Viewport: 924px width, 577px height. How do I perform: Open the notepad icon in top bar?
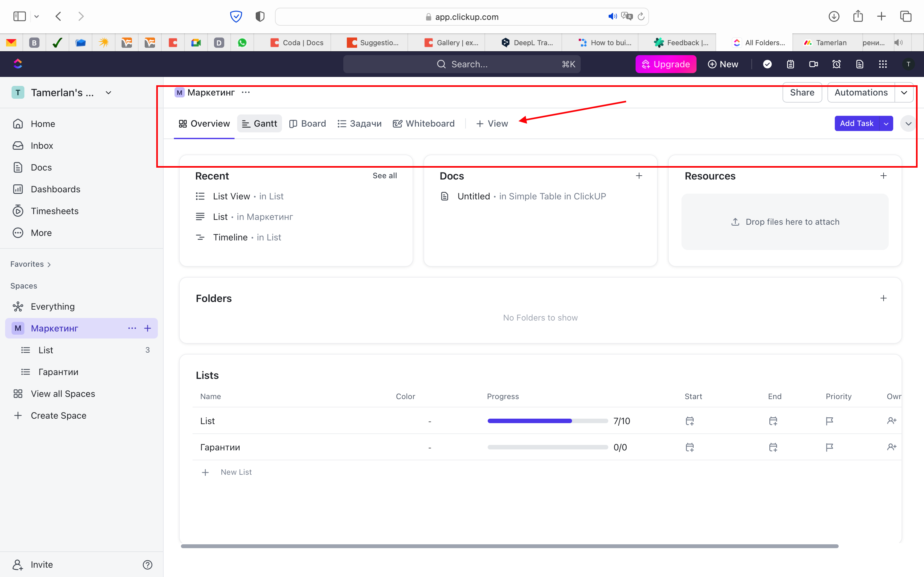coord(790,64)
